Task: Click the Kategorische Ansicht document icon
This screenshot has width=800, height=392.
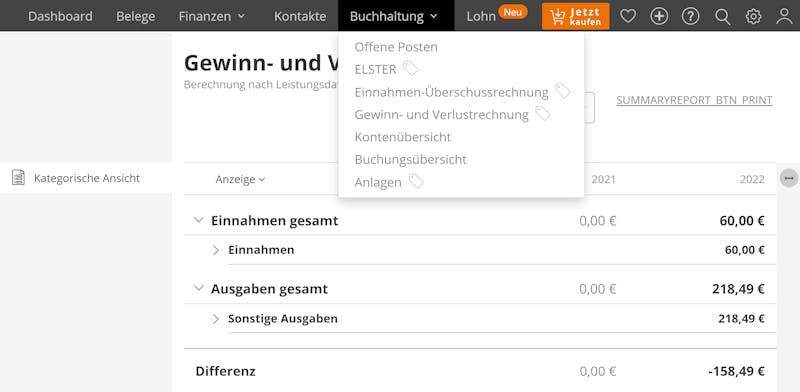Action: (x=18, y=178)
